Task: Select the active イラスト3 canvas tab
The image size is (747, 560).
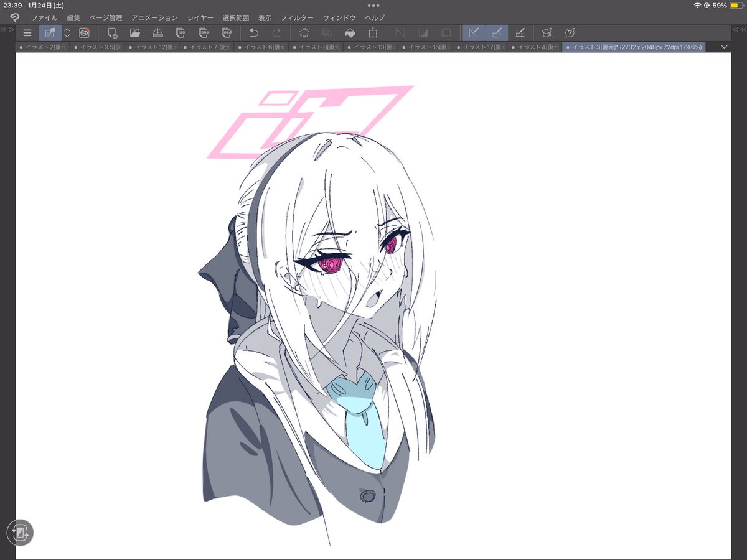Action: (x=634, y=47)
